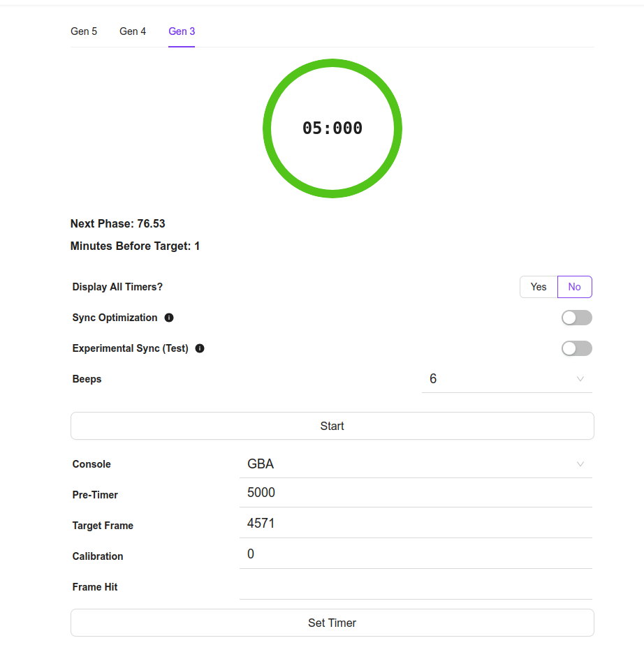
Task: Switch to the Gen 4 tab
Action: [133, 31]
